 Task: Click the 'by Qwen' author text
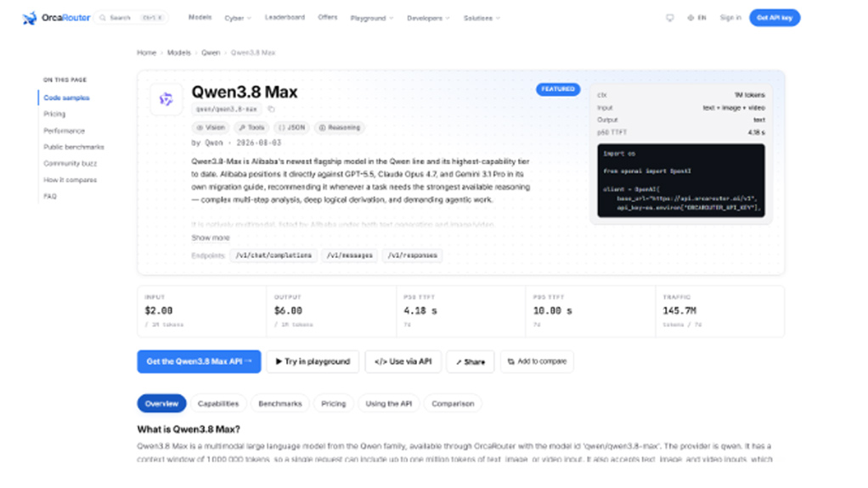[x=207, y=143]
